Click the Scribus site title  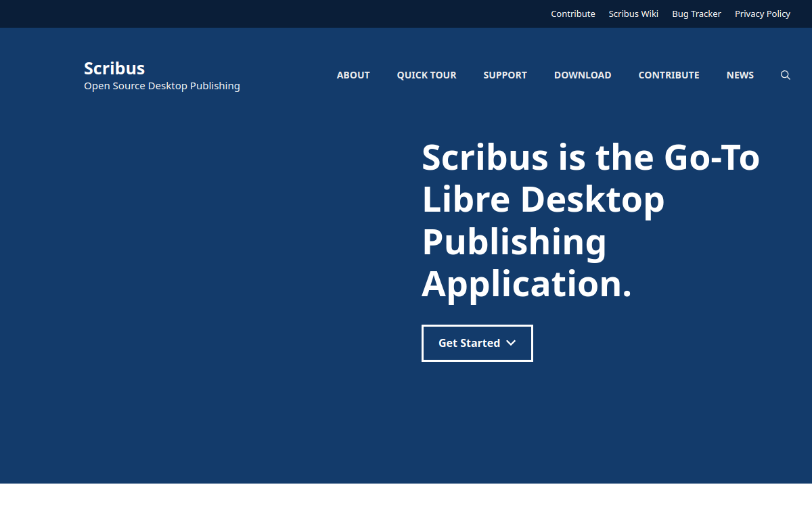(114, 68)
